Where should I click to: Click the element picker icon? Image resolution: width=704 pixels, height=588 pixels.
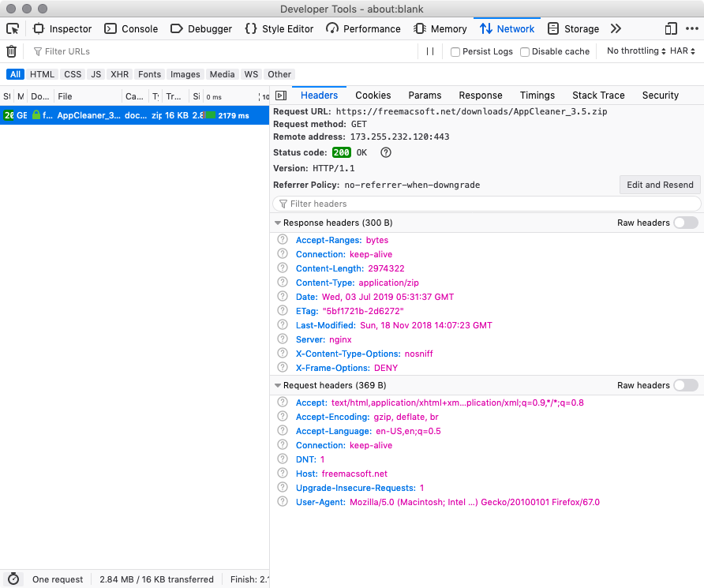[13, 28]
